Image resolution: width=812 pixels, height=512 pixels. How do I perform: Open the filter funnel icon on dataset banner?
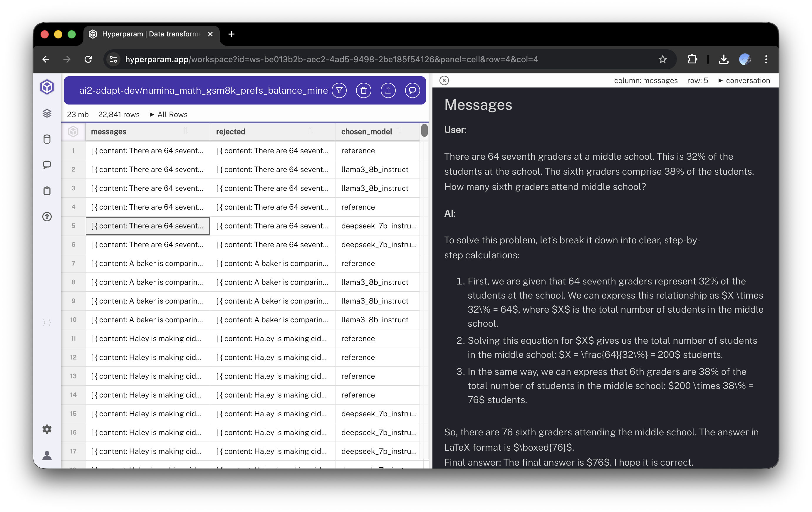pyautogui.click(x=339, y=90)
